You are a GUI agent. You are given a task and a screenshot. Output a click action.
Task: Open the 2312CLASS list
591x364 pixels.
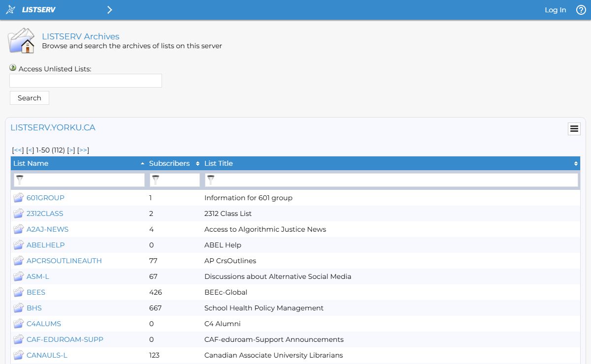tap(45, 213)
